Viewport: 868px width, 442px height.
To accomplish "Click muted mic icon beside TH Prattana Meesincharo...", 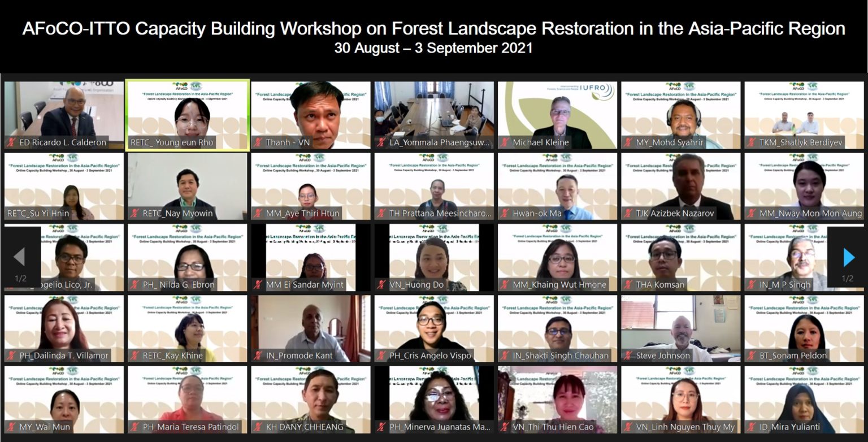I will click(381, 213).
